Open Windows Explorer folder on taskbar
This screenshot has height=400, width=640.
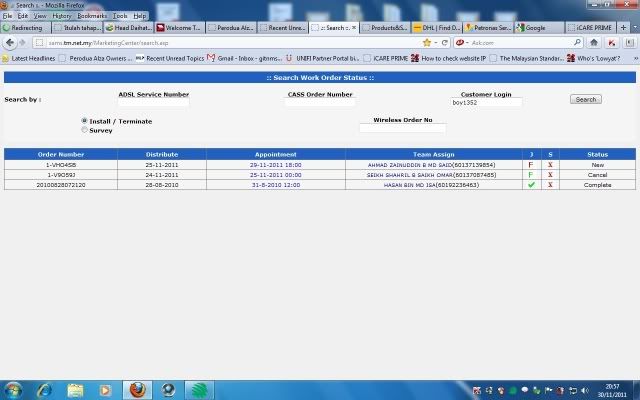[x=77, y=389]
